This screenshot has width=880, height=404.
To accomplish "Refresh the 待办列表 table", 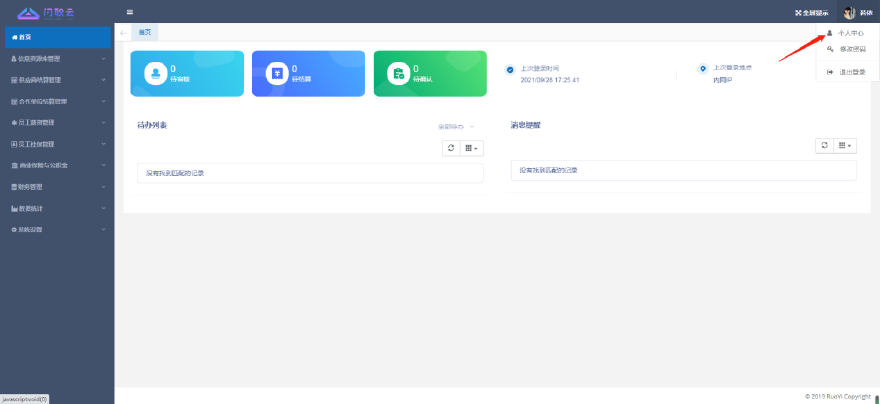I will 451,148.
